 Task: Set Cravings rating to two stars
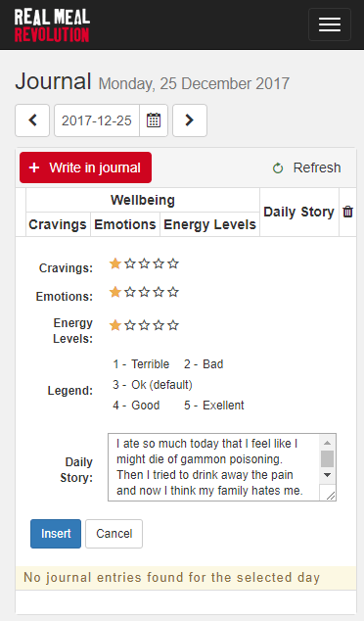pos(130,263)
